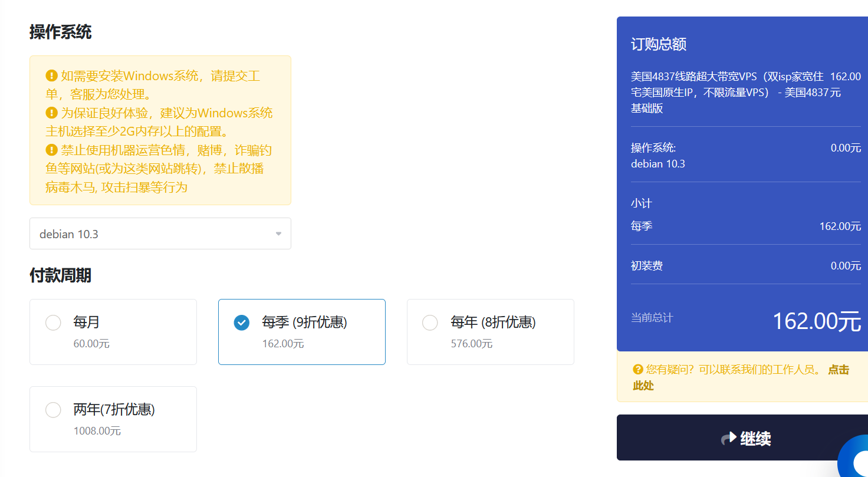Click the arrow icon on 继续 button
Viewport: 868px width, 477px height.
click(729, 438)
